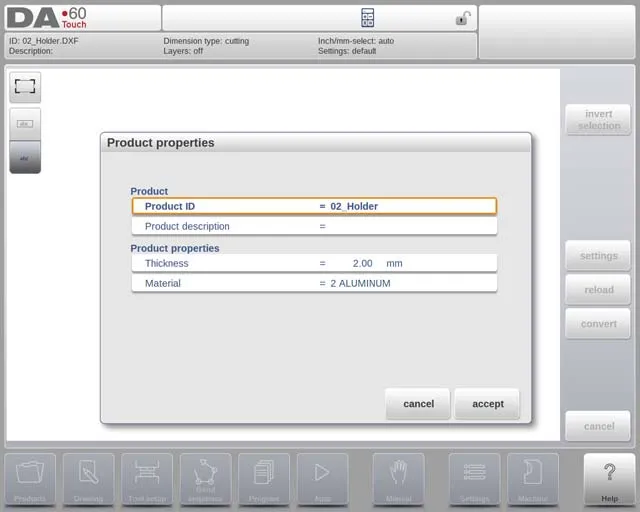Open the Bend sequence icon
The width and height of the screenshot is (640, 512).
point(205,478)
